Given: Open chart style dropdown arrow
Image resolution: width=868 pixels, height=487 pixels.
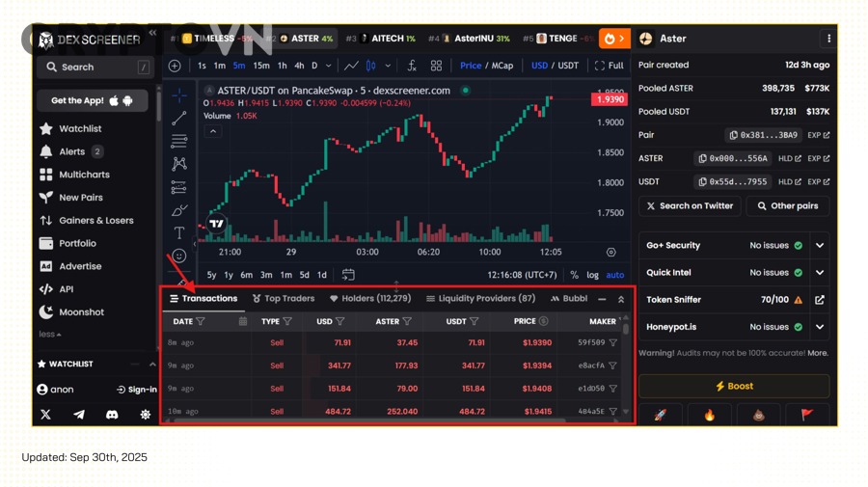Looking at the screenshot, I should point(388,66).
